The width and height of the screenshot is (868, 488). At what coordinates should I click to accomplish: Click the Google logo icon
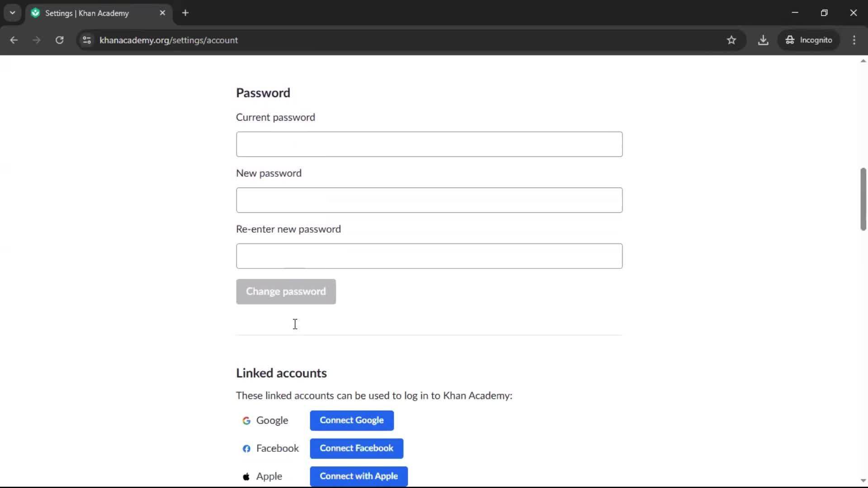(246, 421)
